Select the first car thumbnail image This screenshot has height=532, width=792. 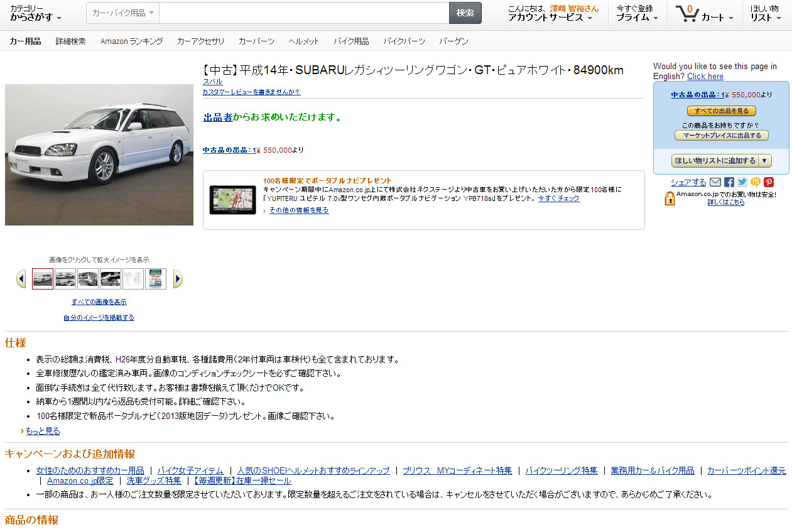point(43,278)
